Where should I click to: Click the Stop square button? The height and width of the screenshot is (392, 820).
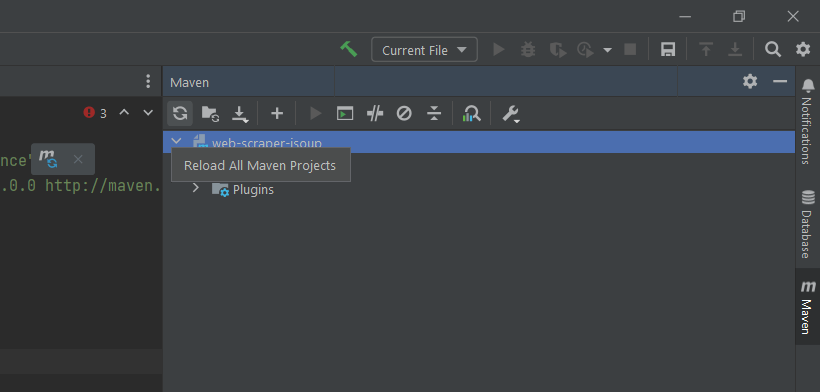pos(630,49)
